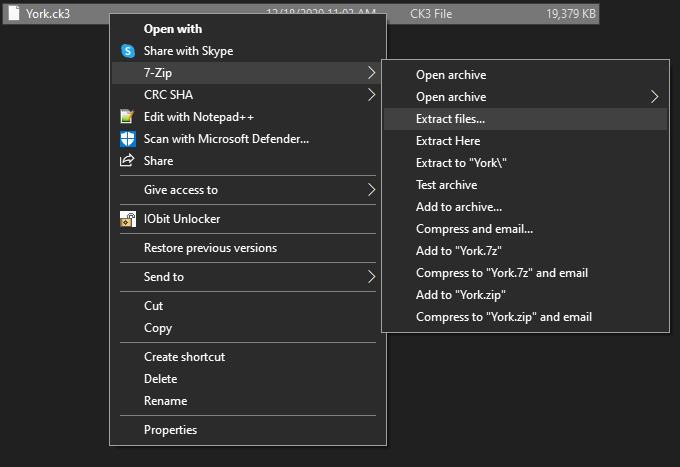This screenshot has height=467, width=680.
Task: Click the Skype icon in context menu
Action: 127,51
